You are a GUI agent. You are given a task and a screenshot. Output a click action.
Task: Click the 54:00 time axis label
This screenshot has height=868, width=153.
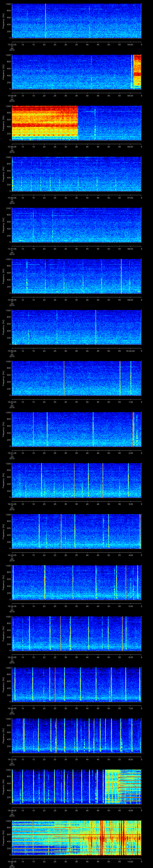coord(130,44)
